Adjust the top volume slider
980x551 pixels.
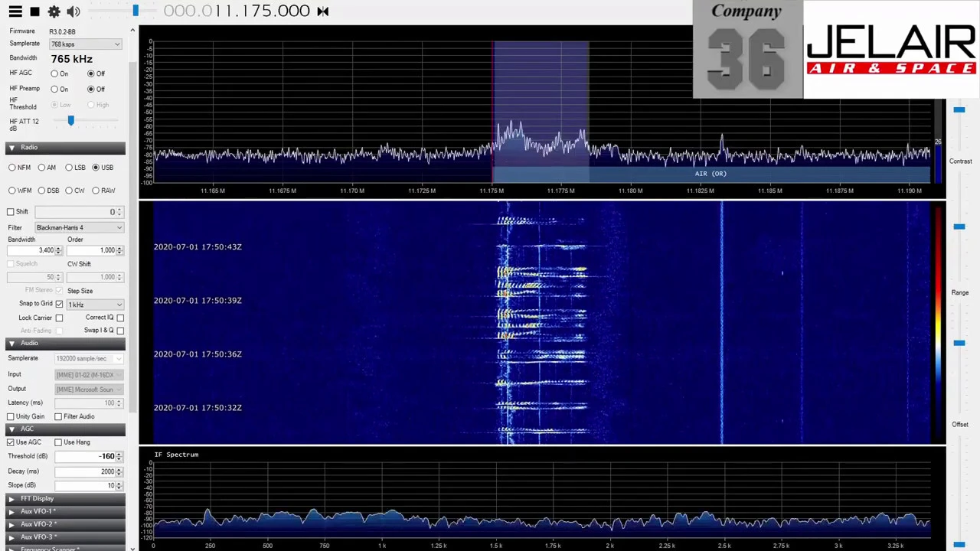click(x=136, y=11)
